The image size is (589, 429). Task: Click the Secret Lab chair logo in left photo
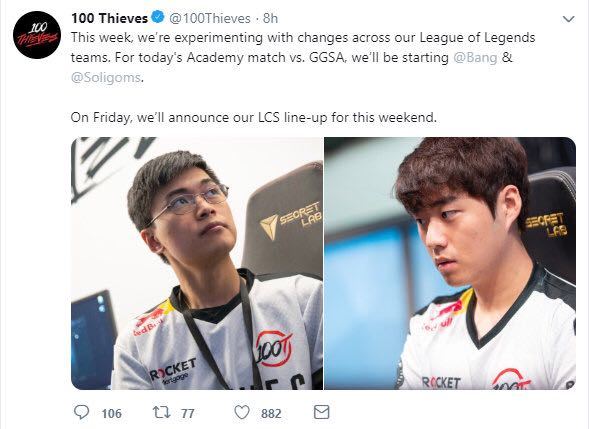pos(291,220)
